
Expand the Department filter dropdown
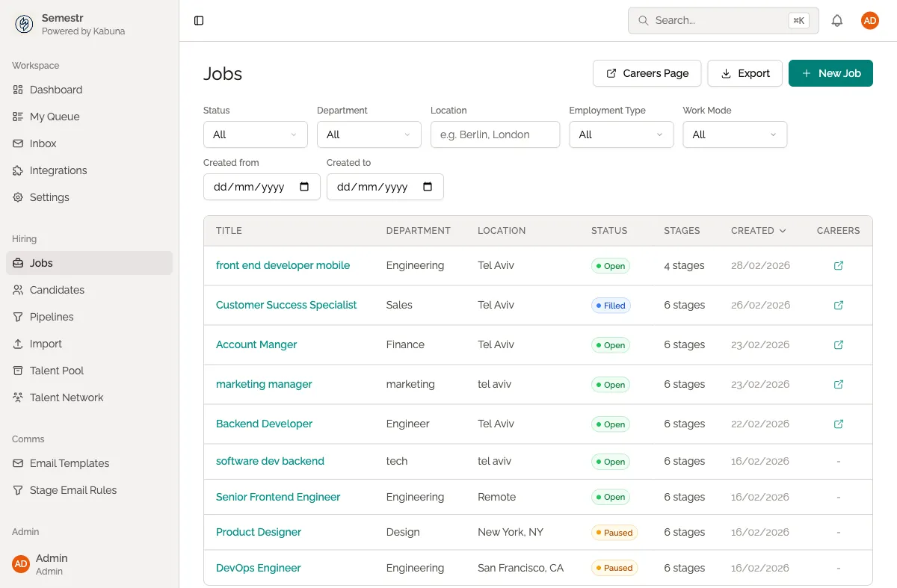[x=369, y=134]
